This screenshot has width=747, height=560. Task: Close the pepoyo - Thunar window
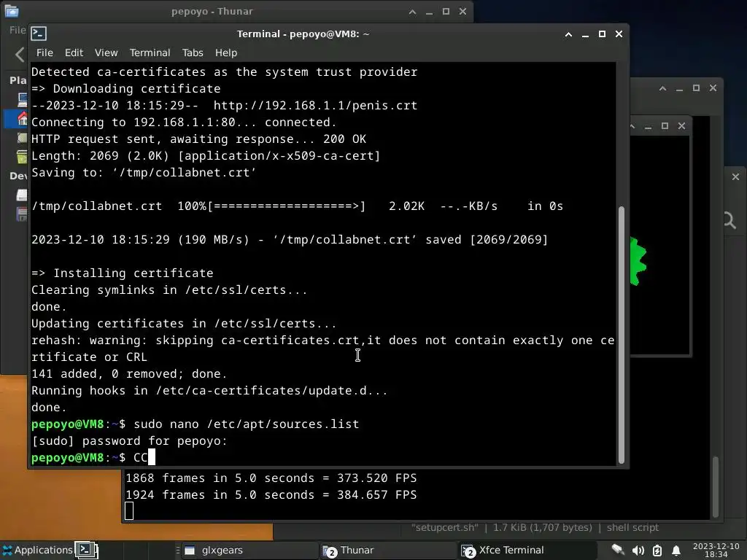tap(462, 12)
